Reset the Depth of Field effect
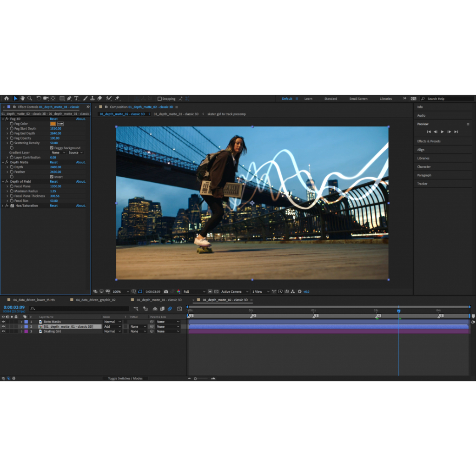The height and width of the screenshot is (476, 476). point(54,181)
